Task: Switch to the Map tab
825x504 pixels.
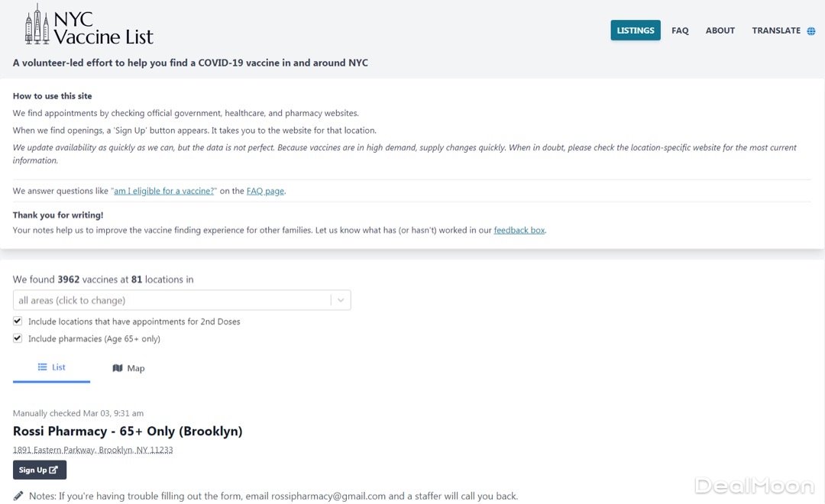Action: coord(128,368)
